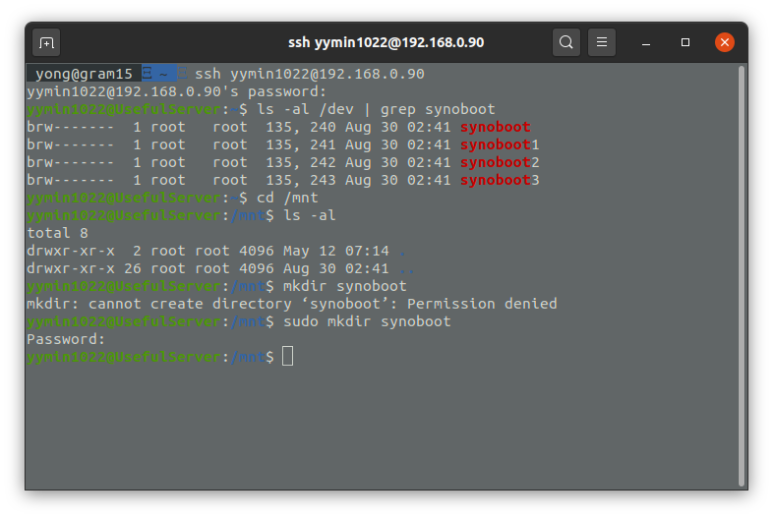Image resolution: width=773 pixels, height=518 pixels.
Task: Minimize the terminal window
Action: 646,43
